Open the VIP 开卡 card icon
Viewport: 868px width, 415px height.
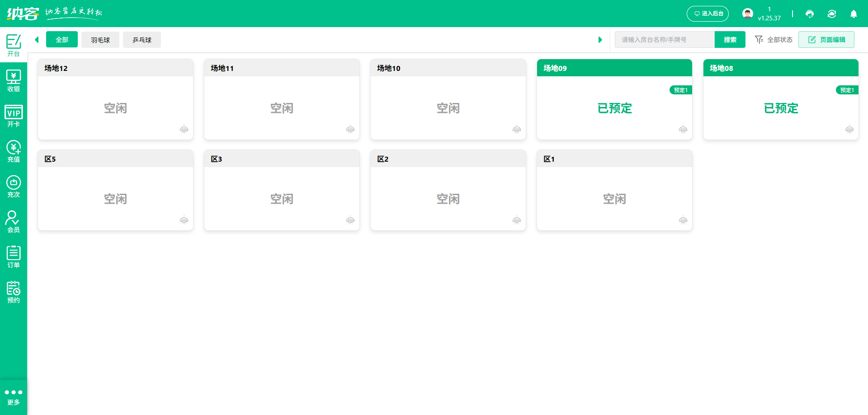coord(14,116)
